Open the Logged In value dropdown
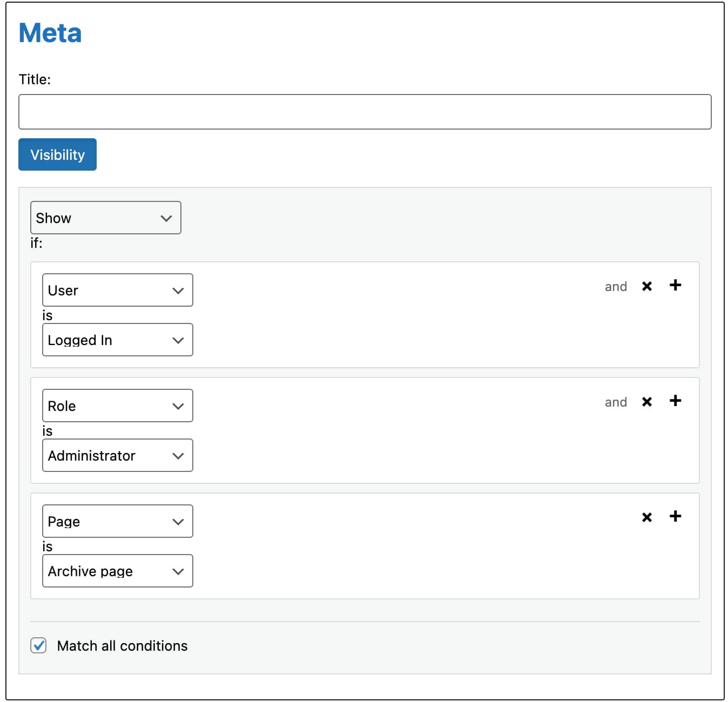This screenshot has width=728, height=702. pyautogui.click(x=117, y=340)
